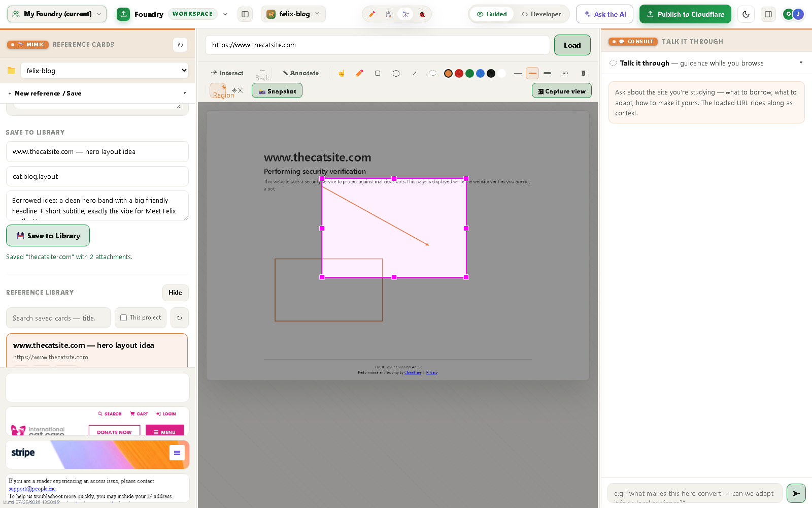The height and width of the screenshot is (508, 812).
Task: Expand the New reference / Save section
Action: [97, 93]
